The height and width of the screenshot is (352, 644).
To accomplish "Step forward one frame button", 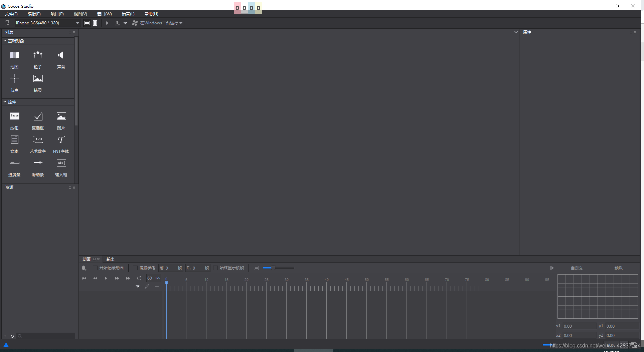I will (x=117, y=278).
